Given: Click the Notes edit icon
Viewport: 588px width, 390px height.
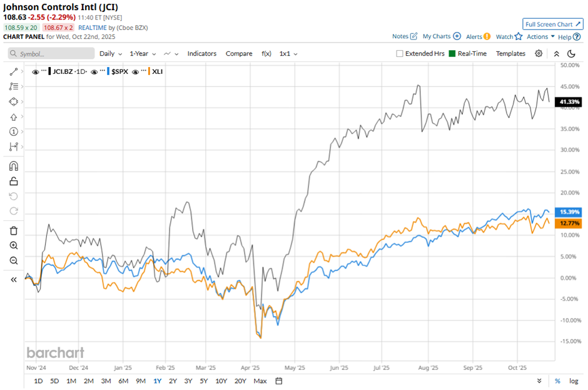Looking at the screenshot, I should [x=413, y=36].
